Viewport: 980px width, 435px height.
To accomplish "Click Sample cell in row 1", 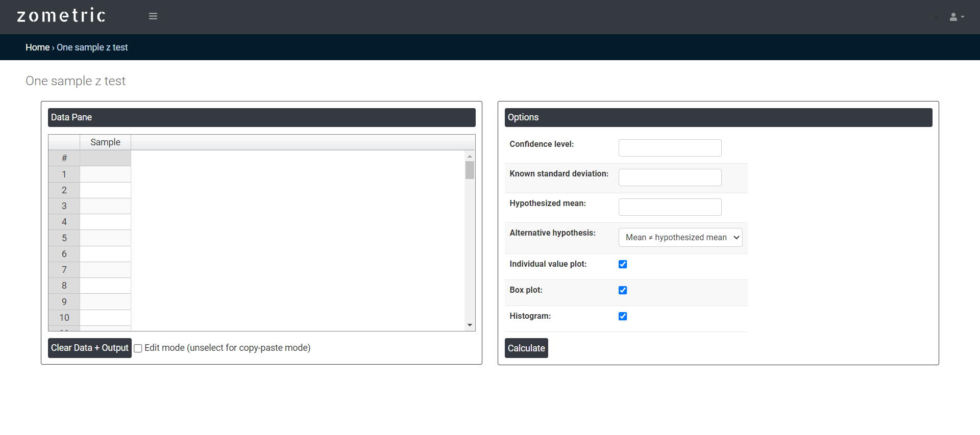I will point(105,174).
